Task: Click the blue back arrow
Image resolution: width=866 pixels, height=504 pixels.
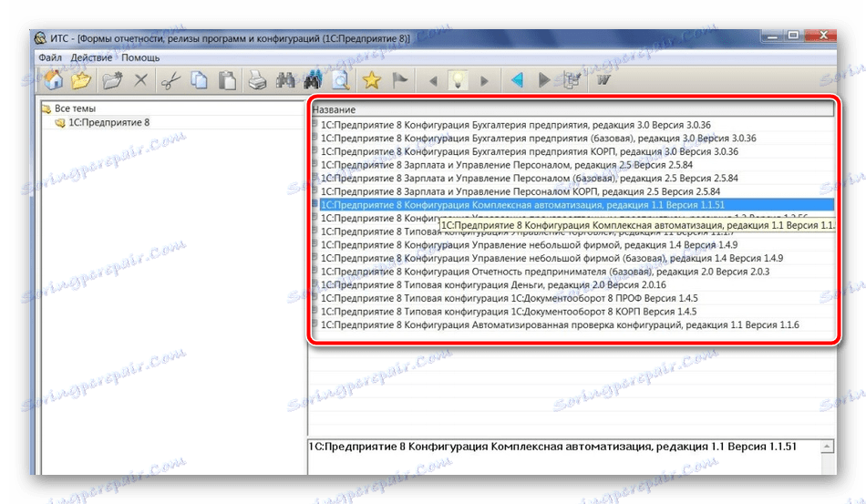Action: click(x=517, y=80)
